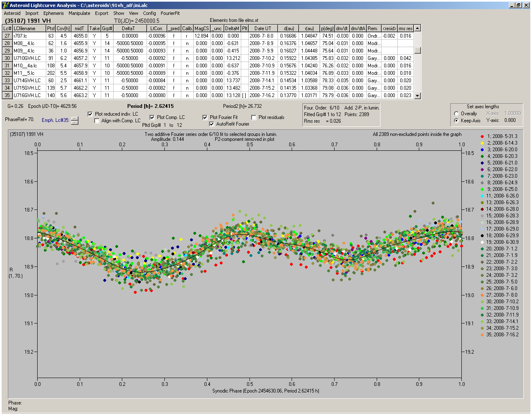The height and width of the screenshot is (414, 532).
Task: Disable the Plot Fourier Fit checkbox
Action: tap(205, 117)
